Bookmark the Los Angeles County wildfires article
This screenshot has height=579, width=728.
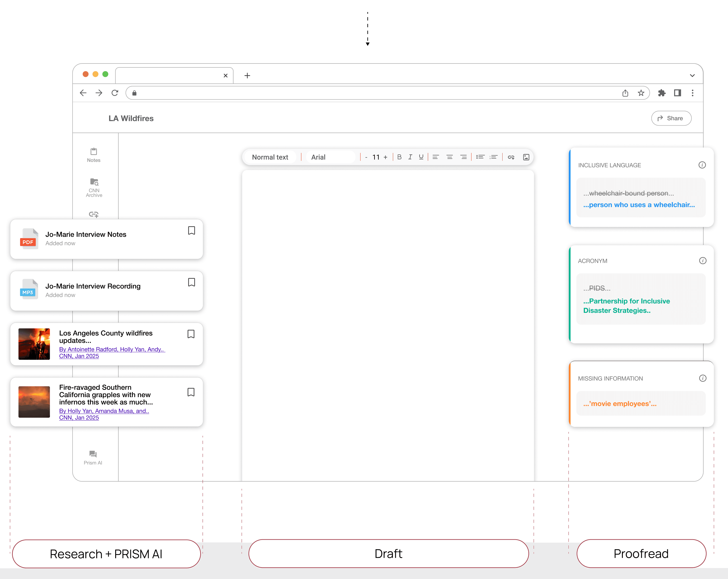191,334
